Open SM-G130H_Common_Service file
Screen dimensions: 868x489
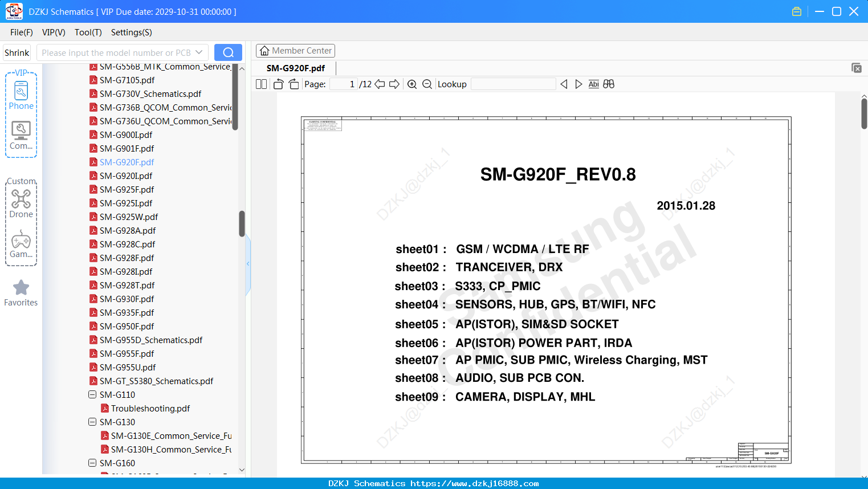(x=171, y=449)
